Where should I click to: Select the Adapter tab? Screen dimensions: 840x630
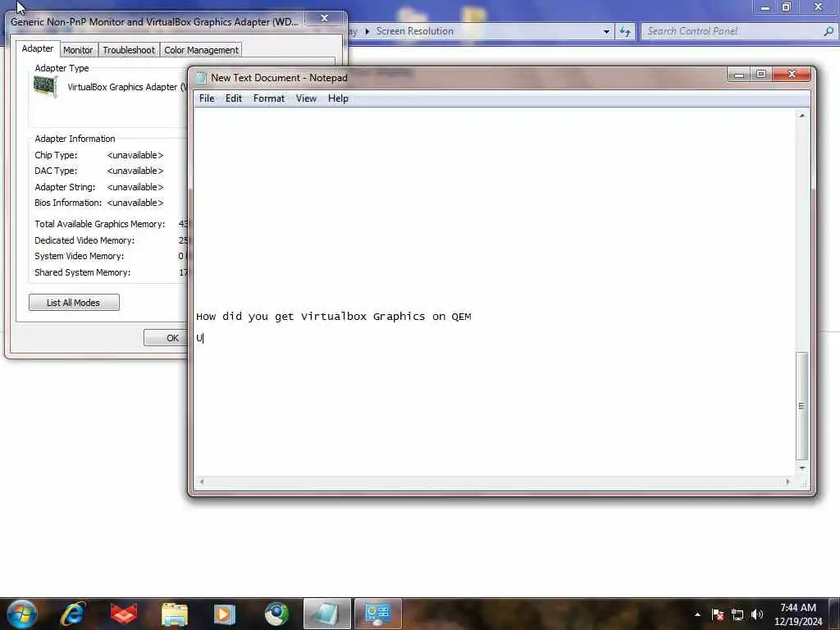[38, 48]
